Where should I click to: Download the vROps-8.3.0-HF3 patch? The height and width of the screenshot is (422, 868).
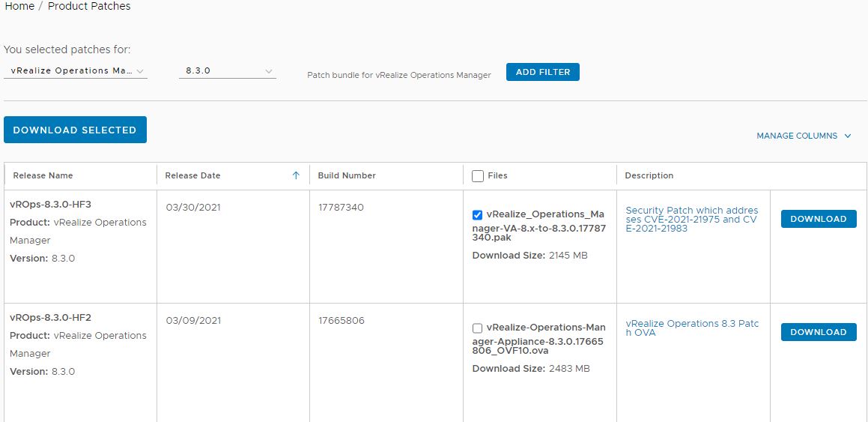click(818, 219)
